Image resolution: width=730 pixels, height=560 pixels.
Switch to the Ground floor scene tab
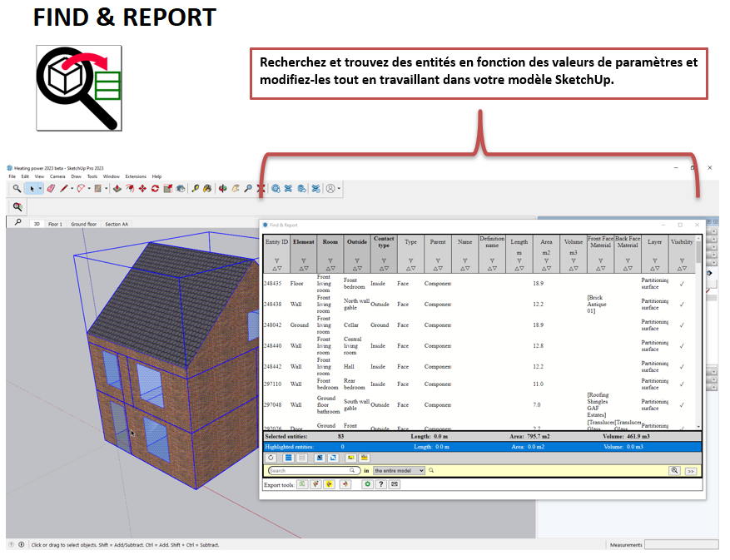[x=83, y=224]
